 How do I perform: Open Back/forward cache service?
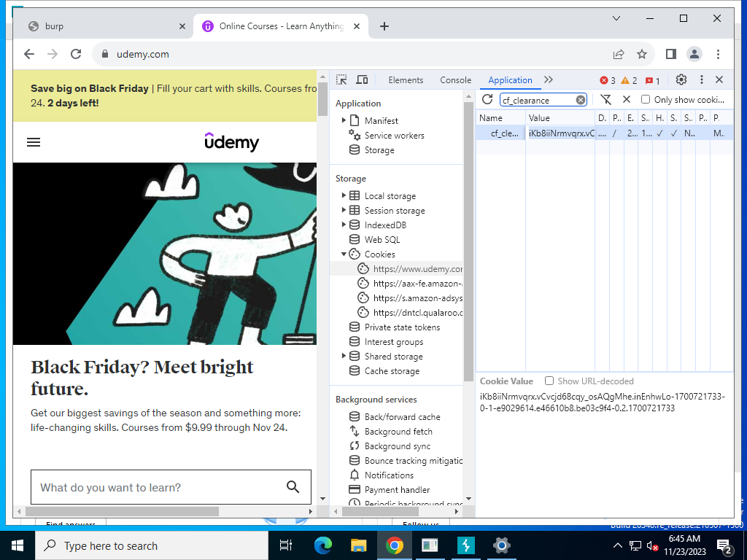coord(402,416)
